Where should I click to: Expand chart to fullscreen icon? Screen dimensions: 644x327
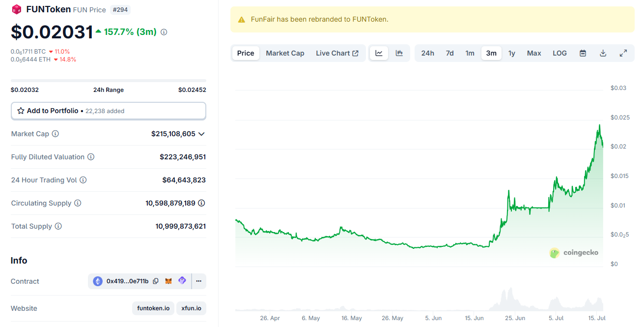point(623,53)
